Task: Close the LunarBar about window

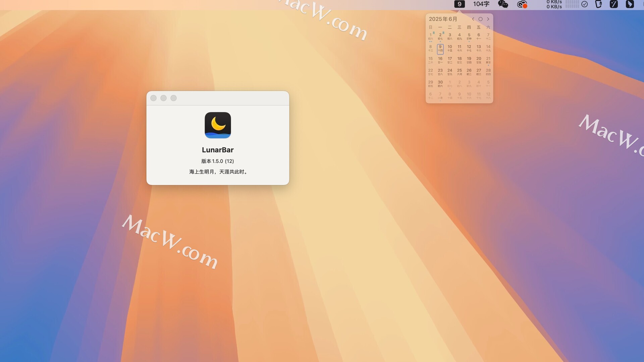Action: (153, 98)
